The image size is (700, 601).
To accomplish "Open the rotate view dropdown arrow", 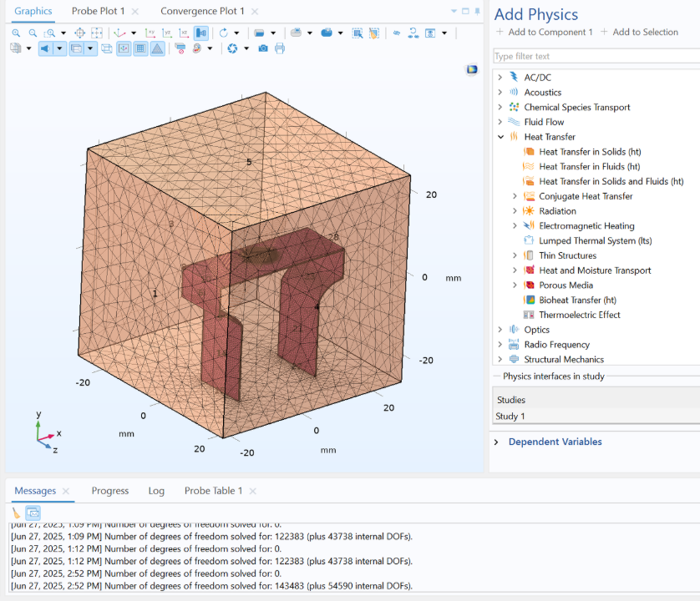I will coord(236,33).
